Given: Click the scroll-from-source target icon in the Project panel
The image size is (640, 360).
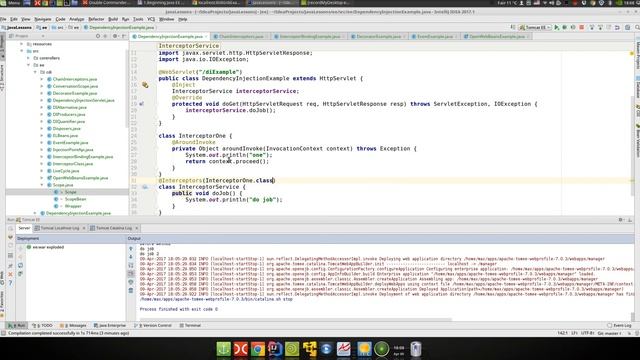Looking at the screenshot, I should pyautogui.click(x=98, y=36).
